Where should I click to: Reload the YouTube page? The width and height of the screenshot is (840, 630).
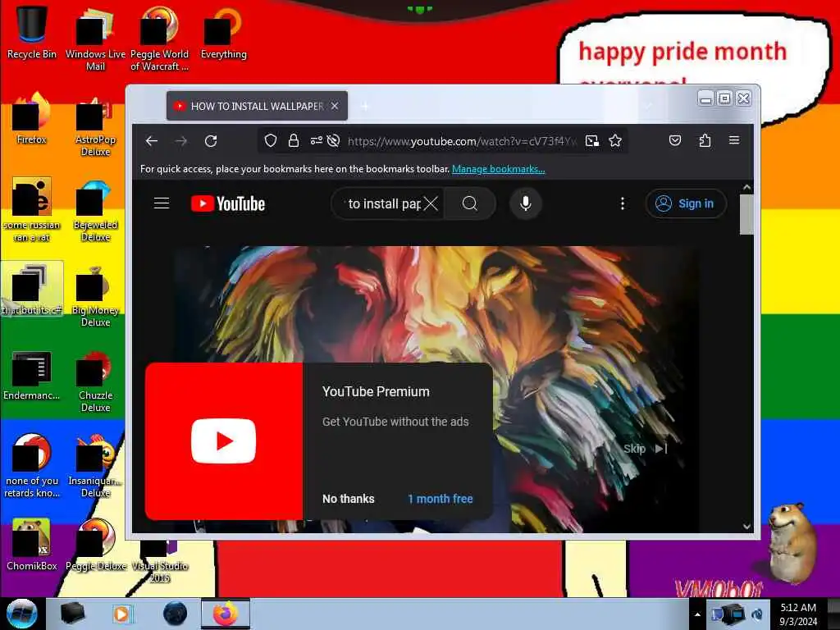coord(211,141)
